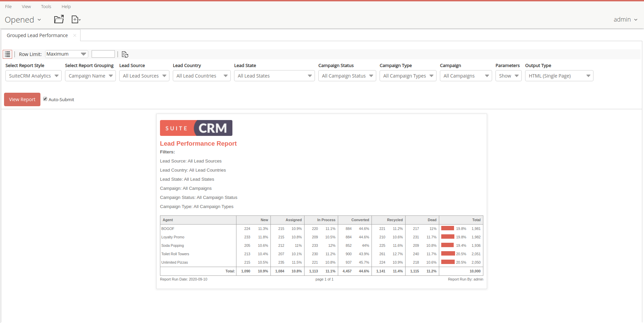Open the Tools menu

pyautogui.click(x=46, y=6)
